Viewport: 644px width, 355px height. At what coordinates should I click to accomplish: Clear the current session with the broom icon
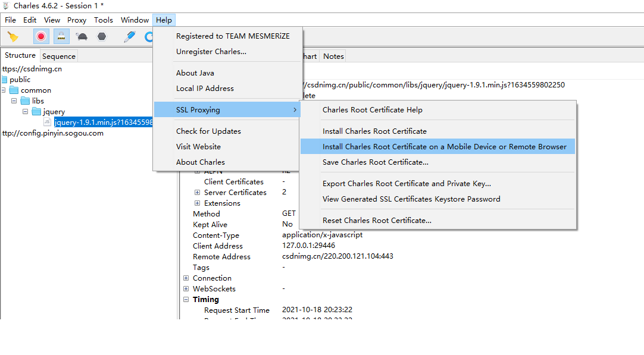pos(13,36)
